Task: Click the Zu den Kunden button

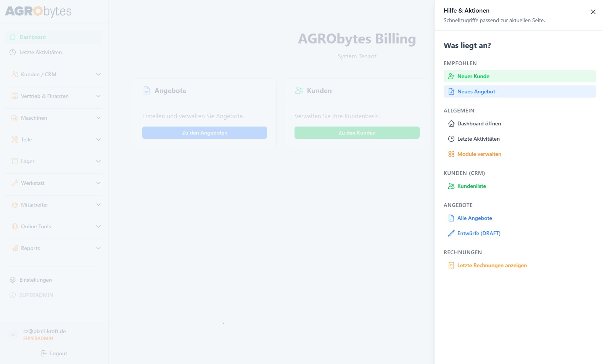Action: point(357,133)
